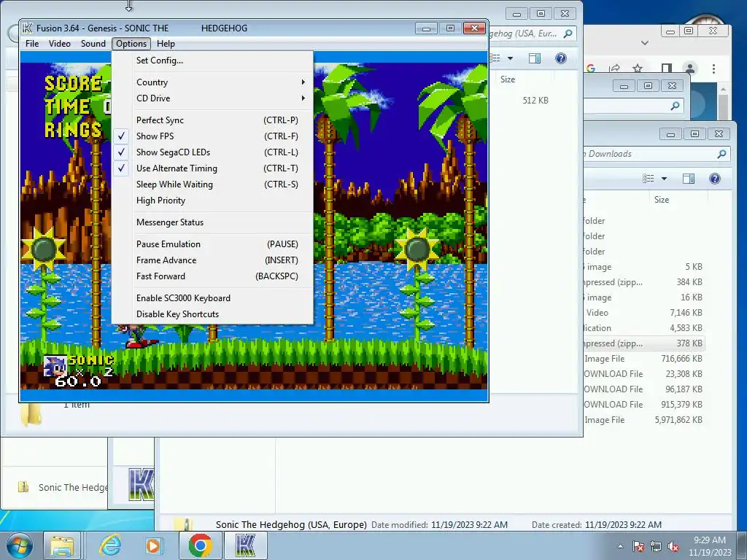Select the 915,379 KB DOWNLOAD File row
This screenshot has height=560, width=747.
[x=643, y=405]
